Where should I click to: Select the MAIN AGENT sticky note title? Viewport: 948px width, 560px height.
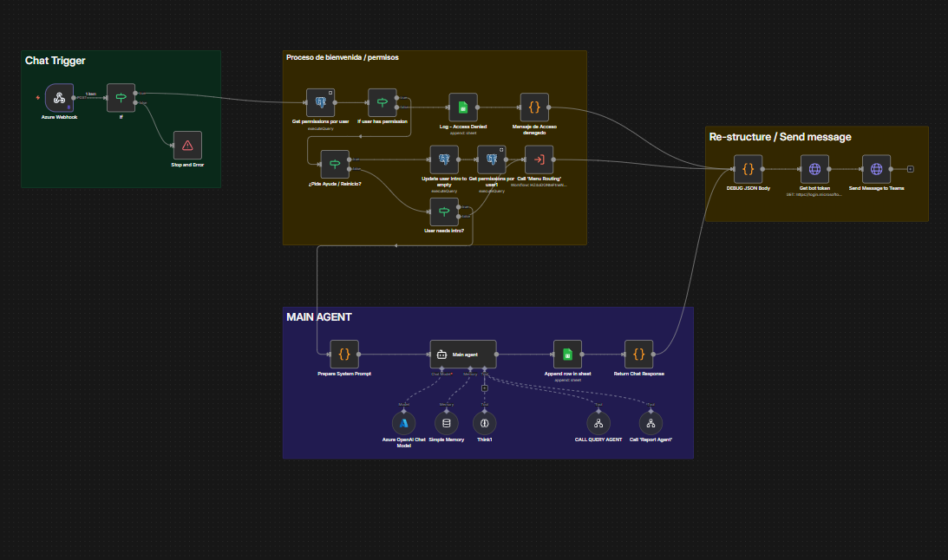coord(319,317)
